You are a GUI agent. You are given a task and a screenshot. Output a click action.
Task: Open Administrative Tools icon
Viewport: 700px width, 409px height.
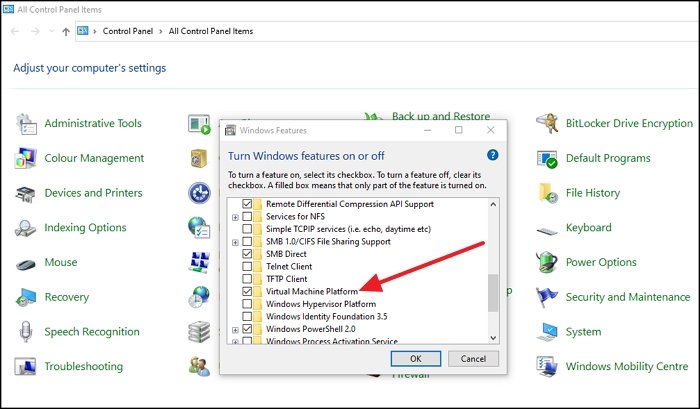point(26,124)
